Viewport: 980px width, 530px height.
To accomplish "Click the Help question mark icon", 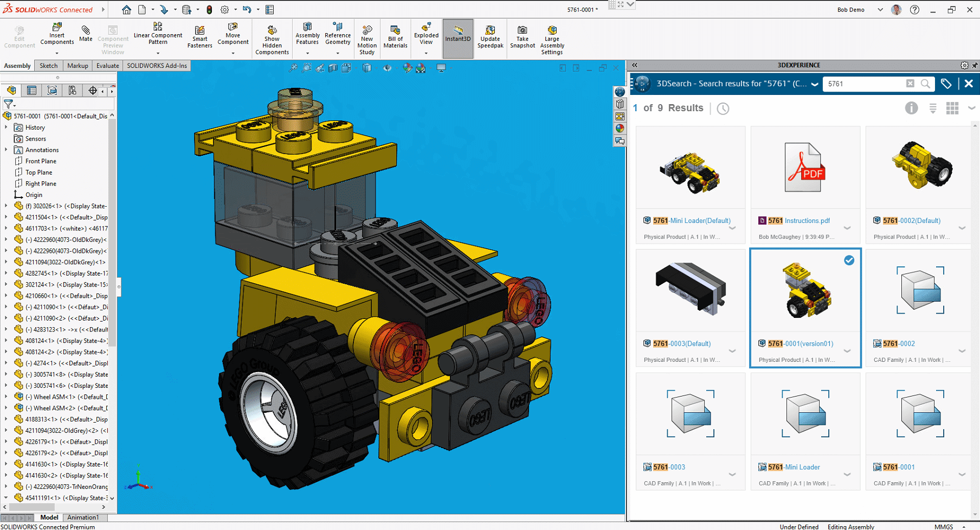I will (x=914, y=10).
